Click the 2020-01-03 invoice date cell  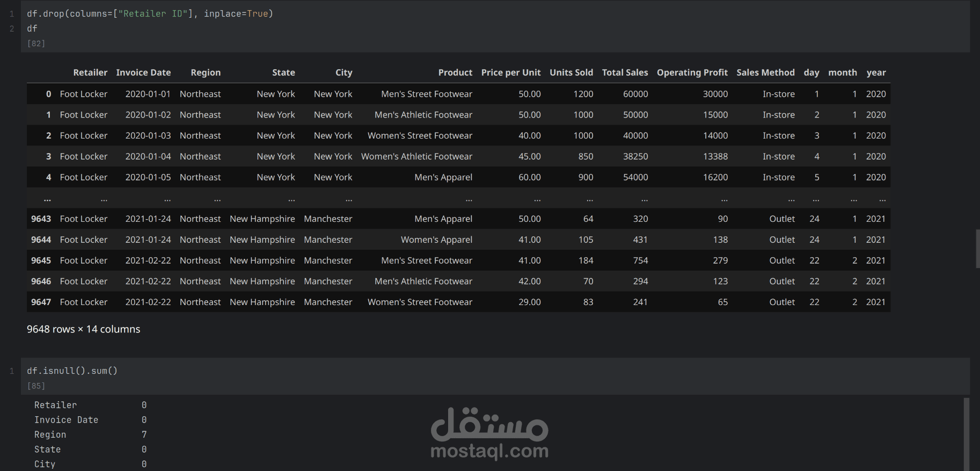coord(148,135)
